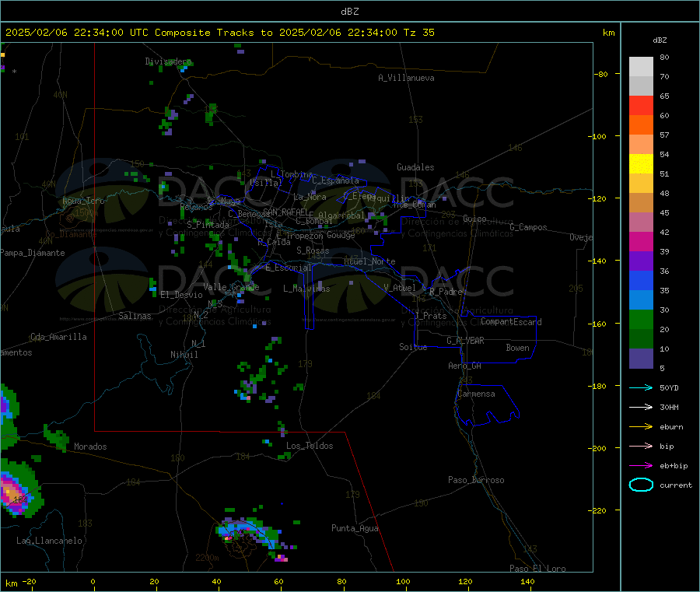Select the slate purple bottom swatch in dBZ scale
Image resolution: width=700 pixels, height=592 pixels.
point(641,359)
